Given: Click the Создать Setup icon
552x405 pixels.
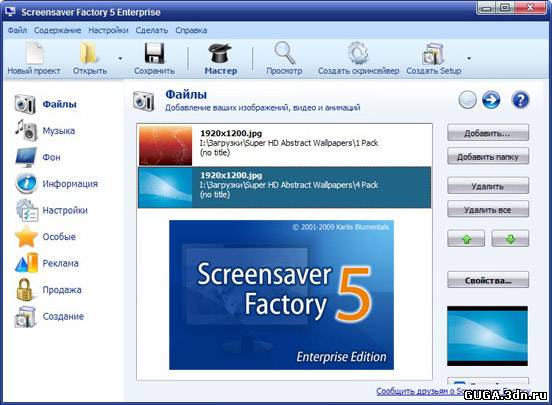Looking at the screenshot, I should pos(433,54).
